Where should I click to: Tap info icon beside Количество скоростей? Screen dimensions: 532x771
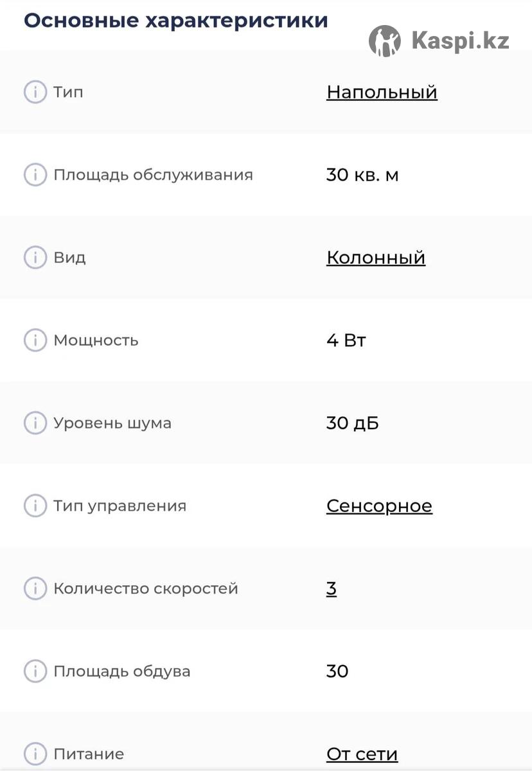(x=35, y=589)
